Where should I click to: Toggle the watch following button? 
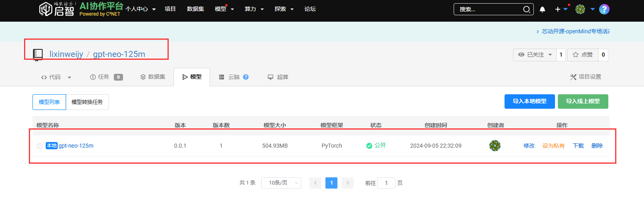click(x=535, y=55)
